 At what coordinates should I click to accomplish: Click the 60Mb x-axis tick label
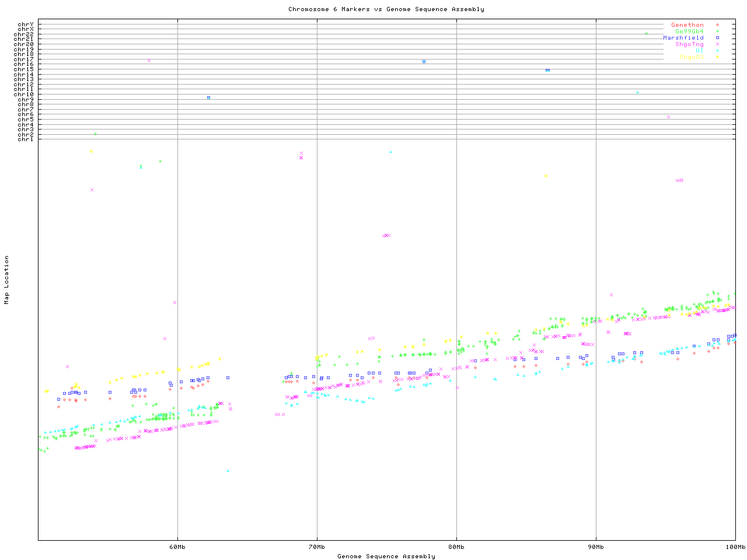coord(177,547)
